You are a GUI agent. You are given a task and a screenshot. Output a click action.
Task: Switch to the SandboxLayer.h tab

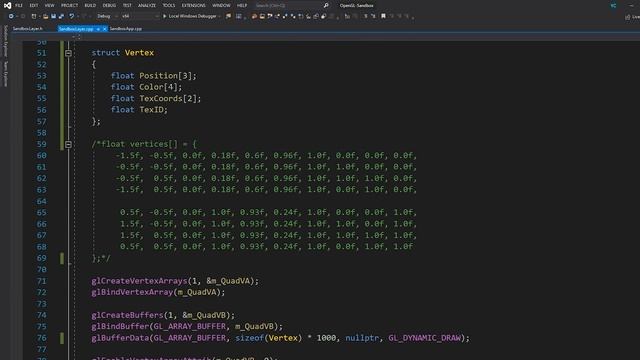click(x=28, y=29)
